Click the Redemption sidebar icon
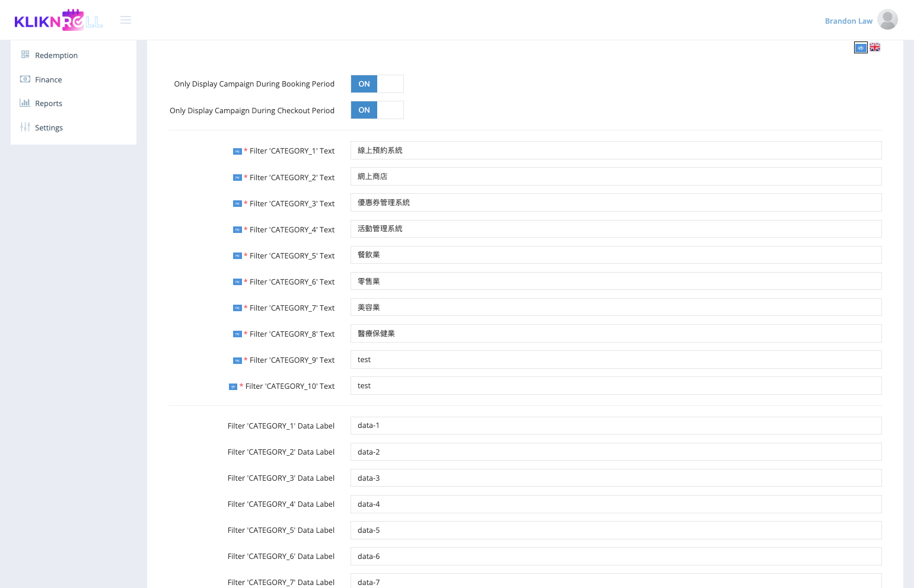Viewport: 914px width, 588px height. coord(25,55)
